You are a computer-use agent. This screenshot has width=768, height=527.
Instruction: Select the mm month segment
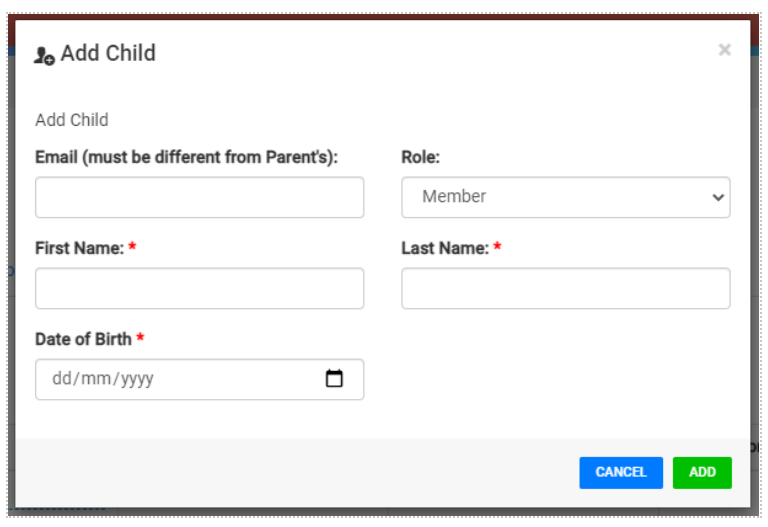click(x=96, y=379)
